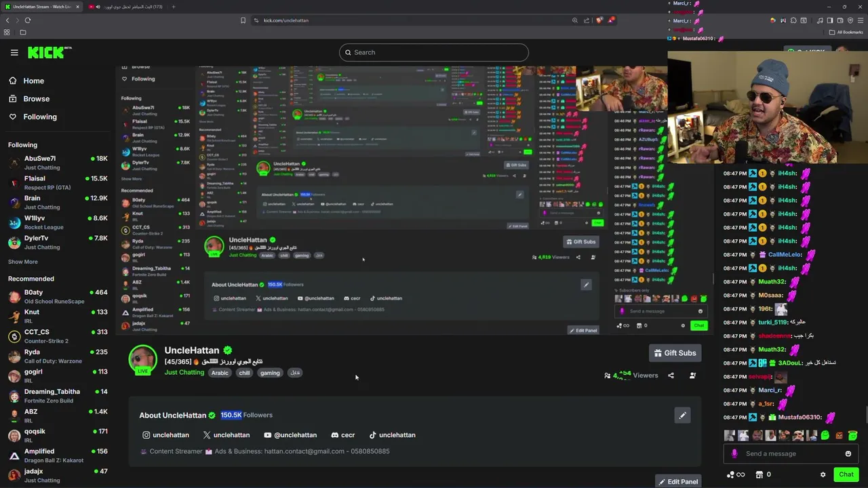
Task: Open B0aty Old School RuneScape channel in the sidebar
Action: pyautogui.click(x=58, y=297)
